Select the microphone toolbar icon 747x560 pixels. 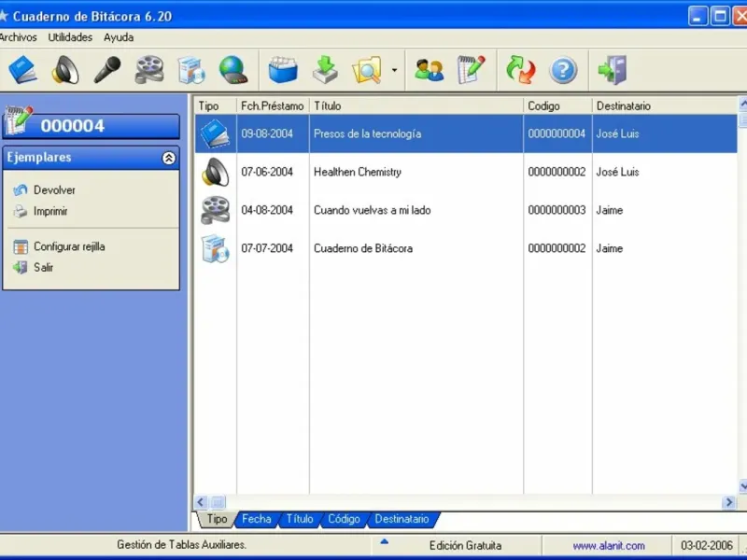107,70
